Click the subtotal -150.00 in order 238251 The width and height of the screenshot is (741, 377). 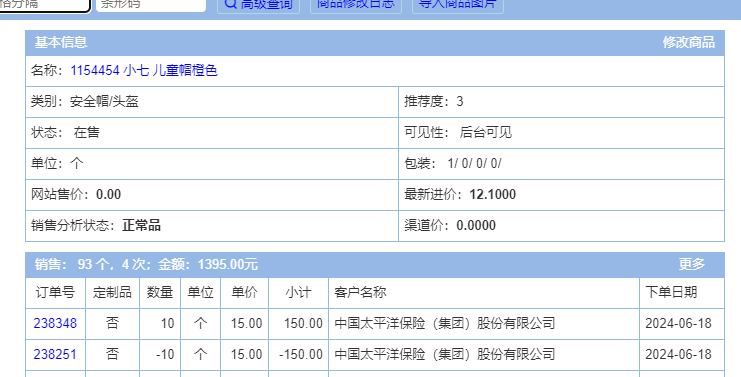301,354
